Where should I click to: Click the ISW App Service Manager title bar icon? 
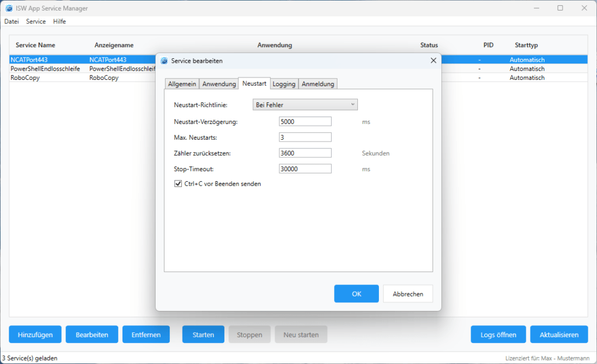pos(8,8)
